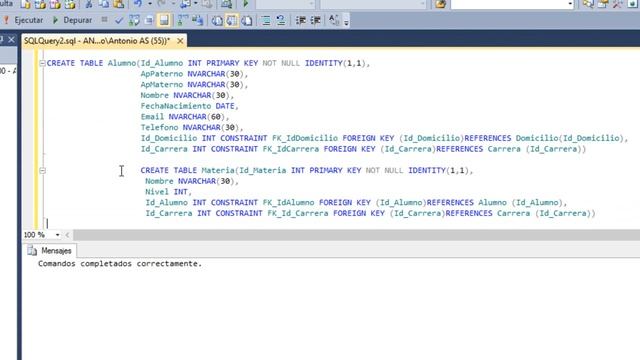Open the Undo history dropdown arrow
This screenshot has height=360, width=640.
point(149,4)
